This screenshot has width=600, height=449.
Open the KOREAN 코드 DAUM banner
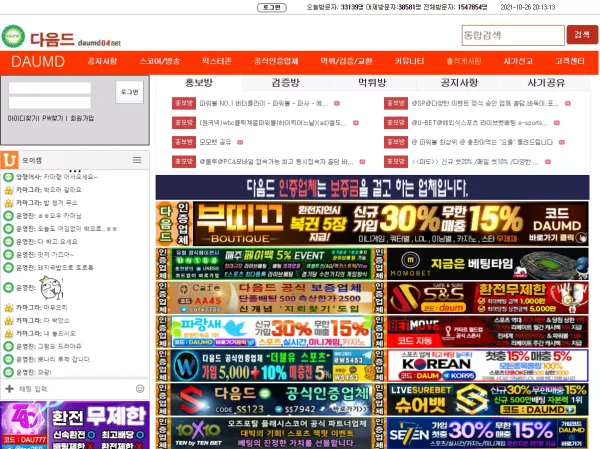click(x=488, y=366)
